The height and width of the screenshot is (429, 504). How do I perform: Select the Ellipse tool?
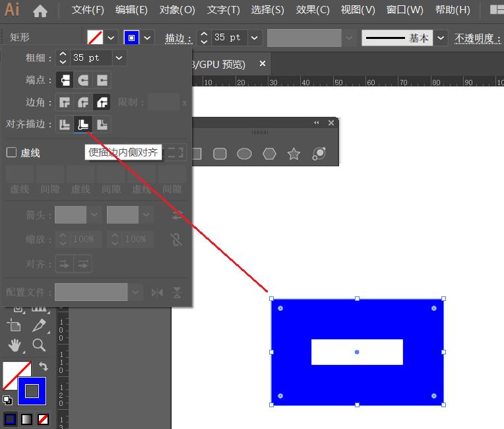click(x=244, y=154)
